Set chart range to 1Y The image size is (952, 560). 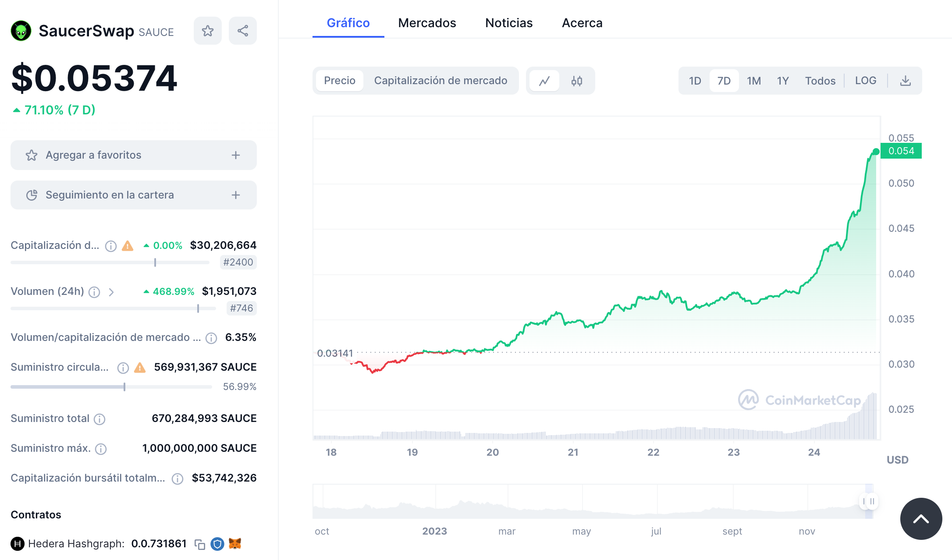pos(783,81)
